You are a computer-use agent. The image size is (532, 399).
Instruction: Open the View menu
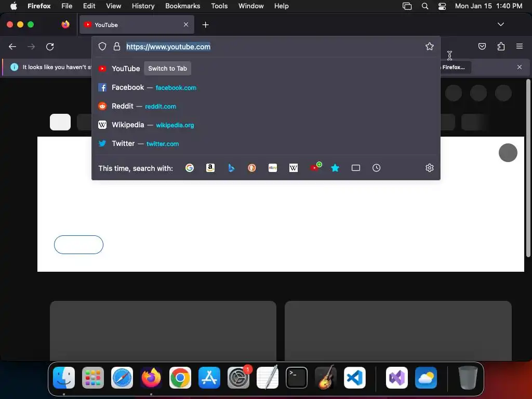[113, 6]
